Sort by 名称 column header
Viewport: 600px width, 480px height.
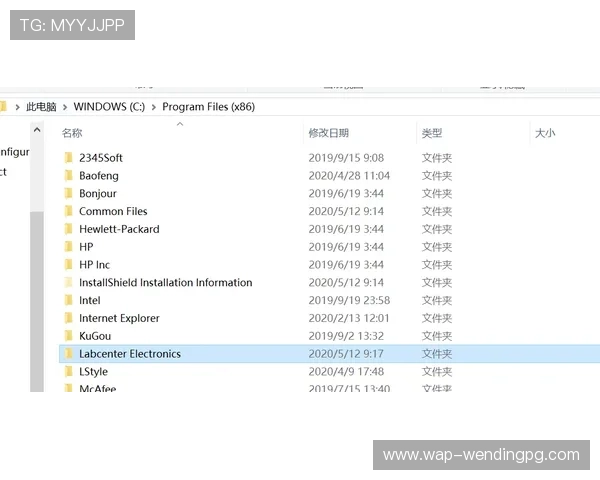tap(72, 133)
